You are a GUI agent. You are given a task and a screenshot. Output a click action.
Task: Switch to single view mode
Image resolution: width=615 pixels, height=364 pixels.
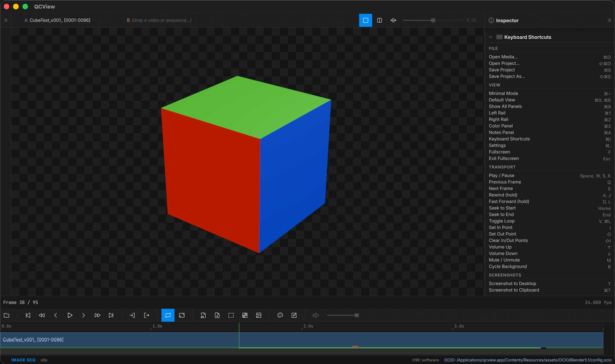click(x=365, y=20)
